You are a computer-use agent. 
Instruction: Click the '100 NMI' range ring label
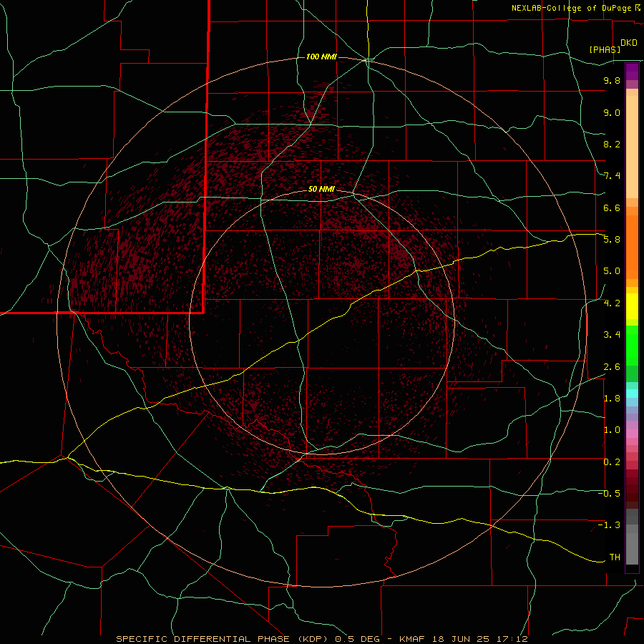tap(321, 57)
